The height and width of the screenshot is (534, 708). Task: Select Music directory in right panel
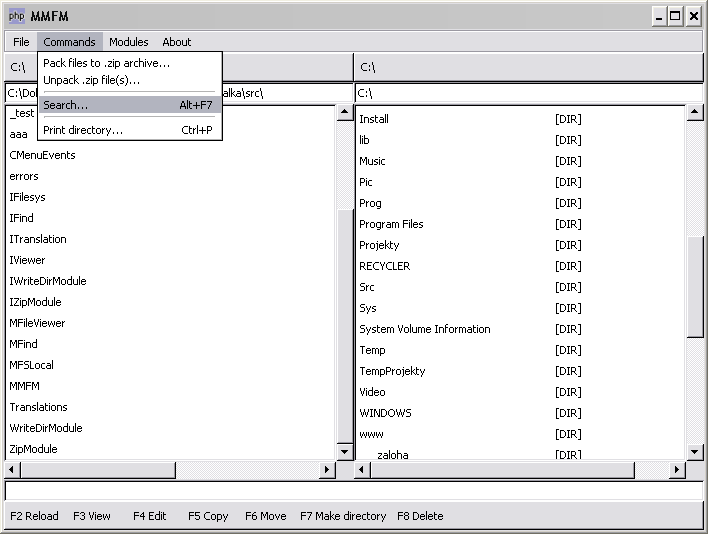(x=372, y=161)
